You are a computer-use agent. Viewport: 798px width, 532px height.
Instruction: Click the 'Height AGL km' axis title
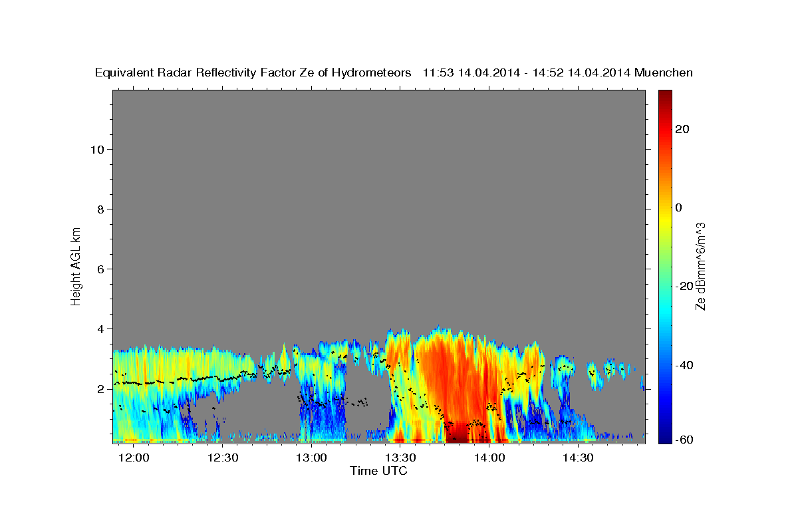(76, 265)
